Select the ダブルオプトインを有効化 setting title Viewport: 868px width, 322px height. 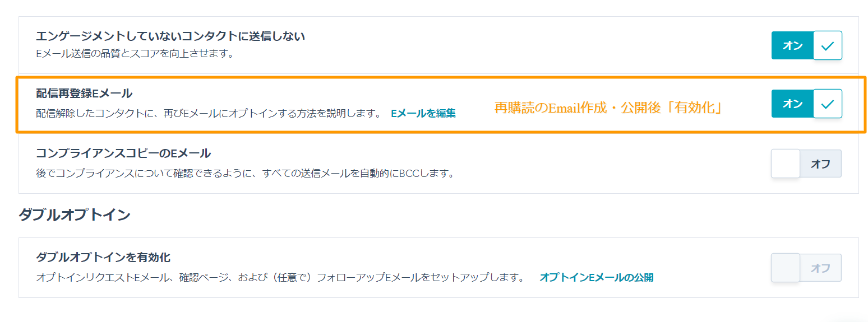pyautogui.click(x=103, y=258)
